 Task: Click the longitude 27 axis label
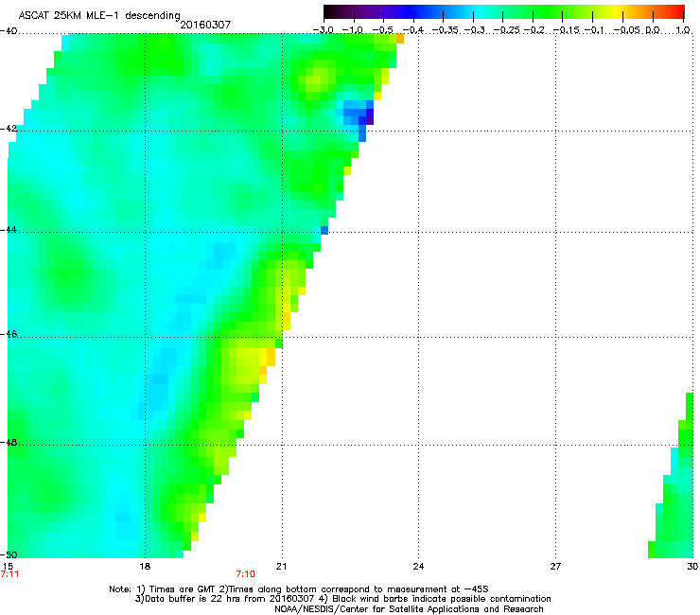(x=555, y=567)
